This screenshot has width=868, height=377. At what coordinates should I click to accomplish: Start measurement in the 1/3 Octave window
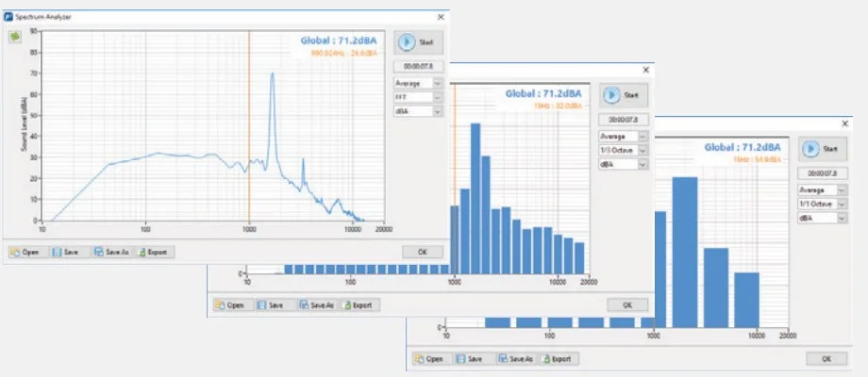pyautogui.click(x=624, y=95)
